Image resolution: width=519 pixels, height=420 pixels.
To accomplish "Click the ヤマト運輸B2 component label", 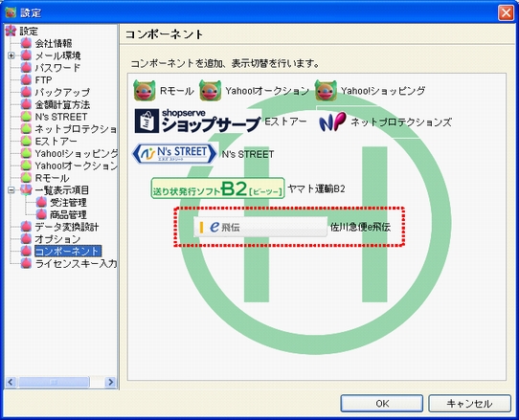I will pos(316,188).
